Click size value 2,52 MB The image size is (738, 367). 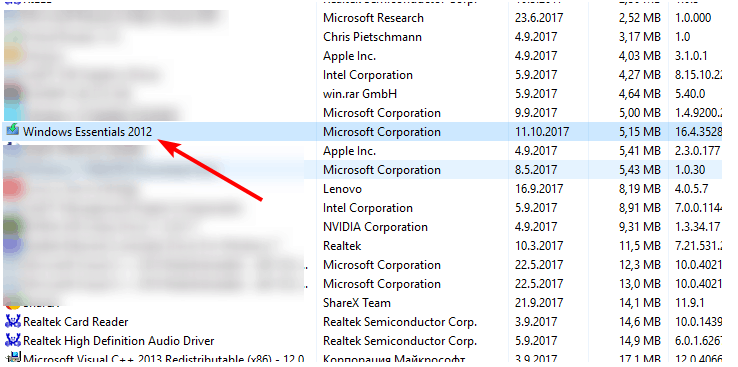(640, 18)
